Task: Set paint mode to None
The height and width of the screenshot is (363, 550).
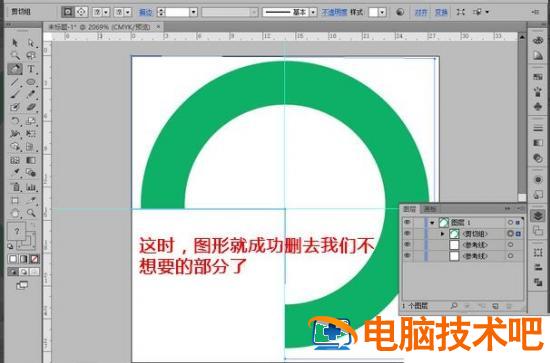Action: [34, 259]
